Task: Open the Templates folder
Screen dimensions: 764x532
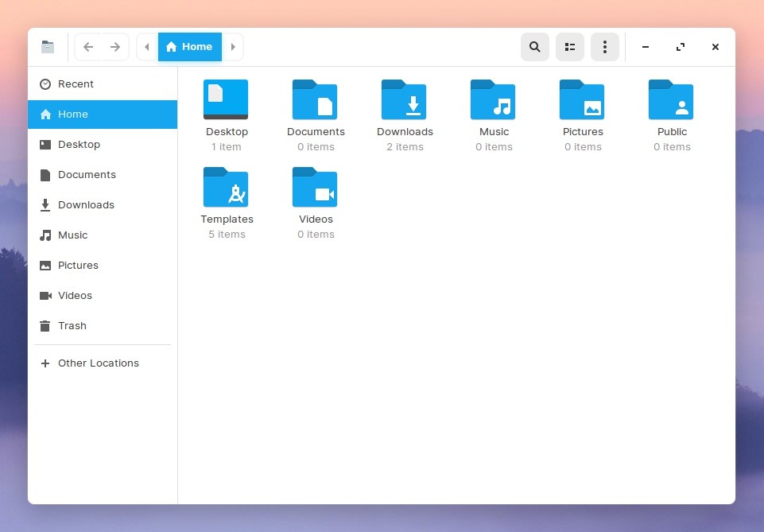Action: pos(226,188)
